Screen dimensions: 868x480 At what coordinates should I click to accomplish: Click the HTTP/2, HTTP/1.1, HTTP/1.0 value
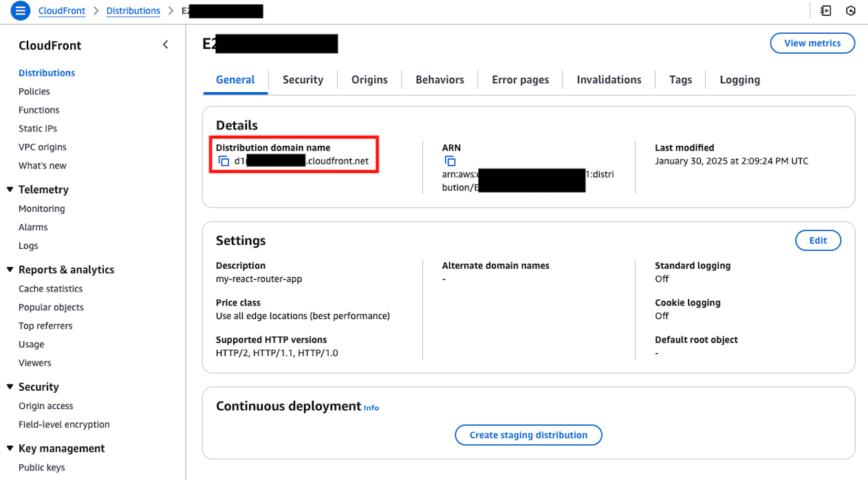(276, 353)
